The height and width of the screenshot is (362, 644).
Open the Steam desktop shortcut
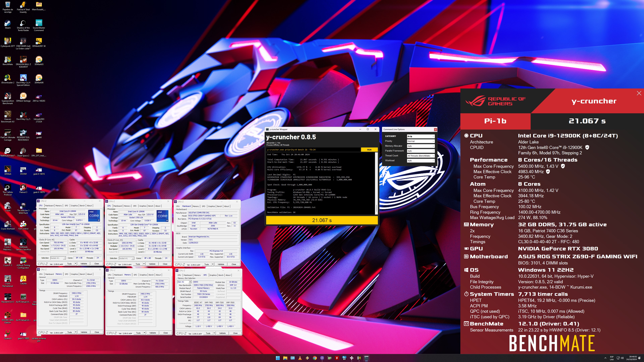click(x=8, y=24)
